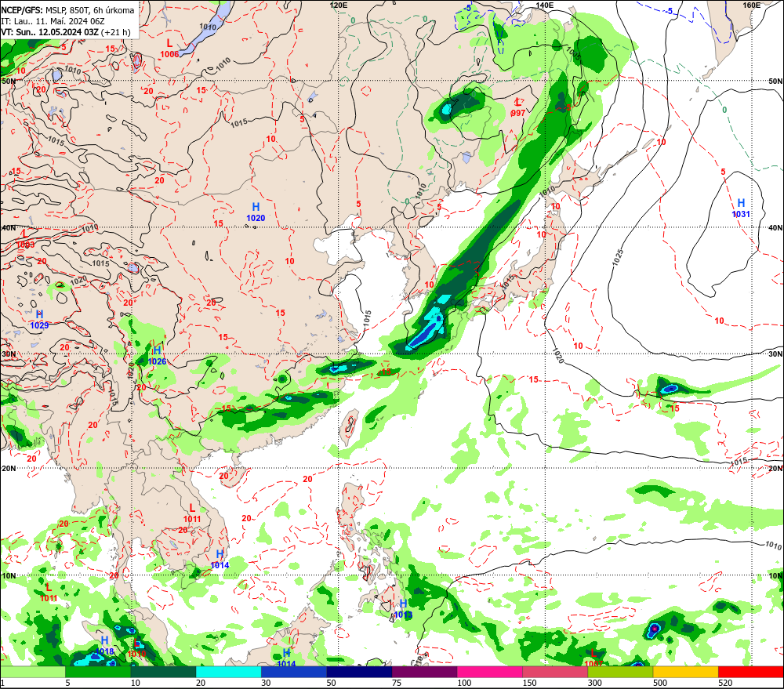Click the 1005 isobar label near Sakhalin
This screenshot has width=784, height=689.
click(x=574, y=54)
